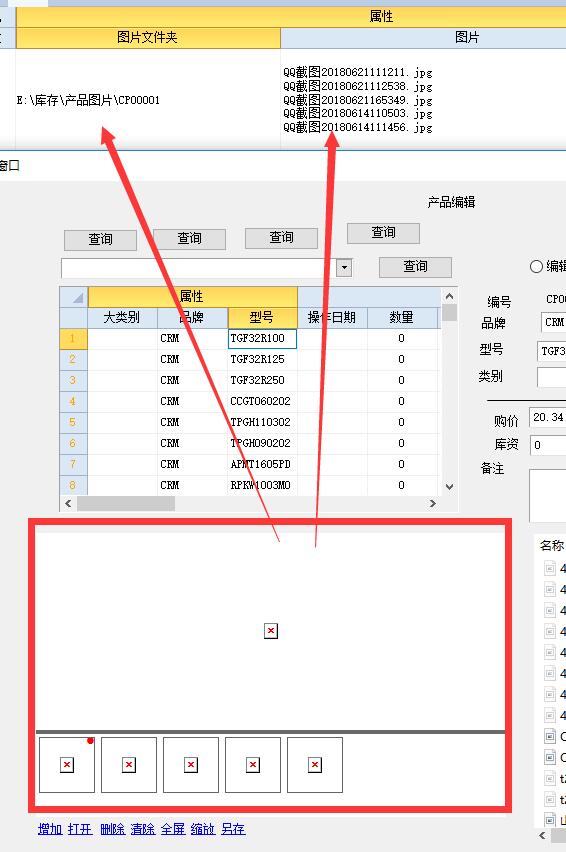Select table cell TGF32R125
Viewport: 566px width, 852px height.
point(262,359)
